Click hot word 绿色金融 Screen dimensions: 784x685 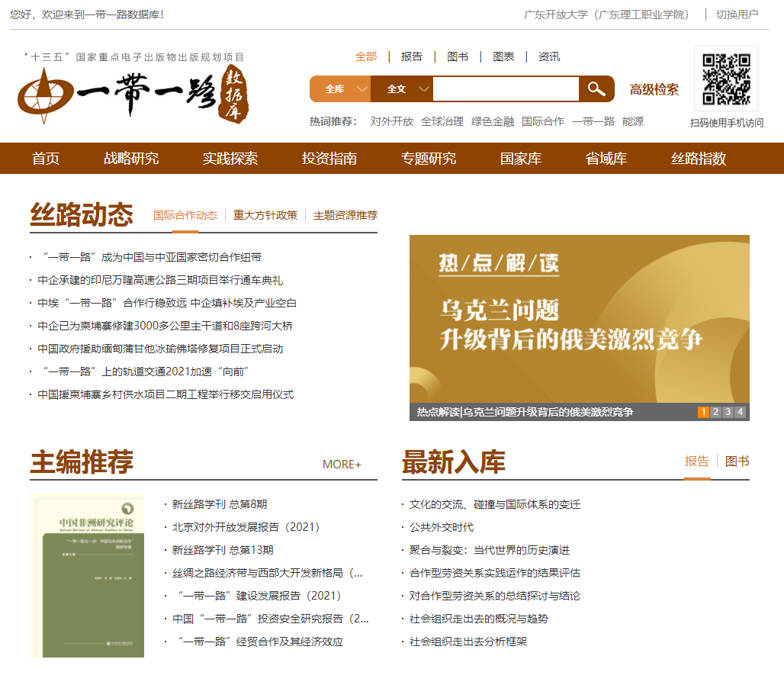(x=493, y=121)
